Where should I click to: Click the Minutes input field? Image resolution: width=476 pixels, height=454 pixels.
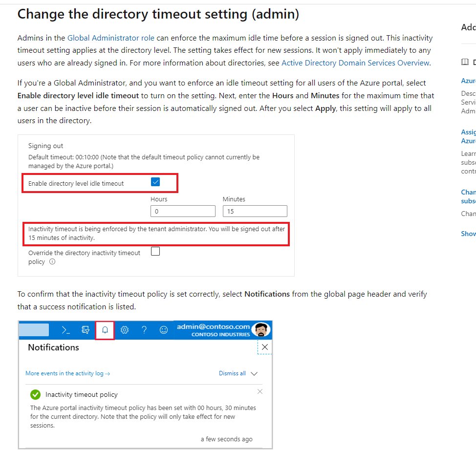(x=255, y=211)
